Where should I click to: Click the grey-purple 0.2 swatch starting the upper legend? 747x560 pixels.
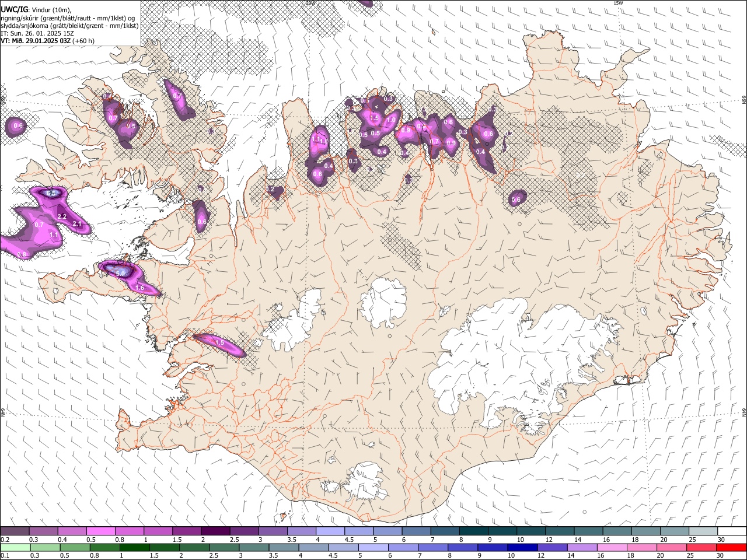tap(15, 531)
